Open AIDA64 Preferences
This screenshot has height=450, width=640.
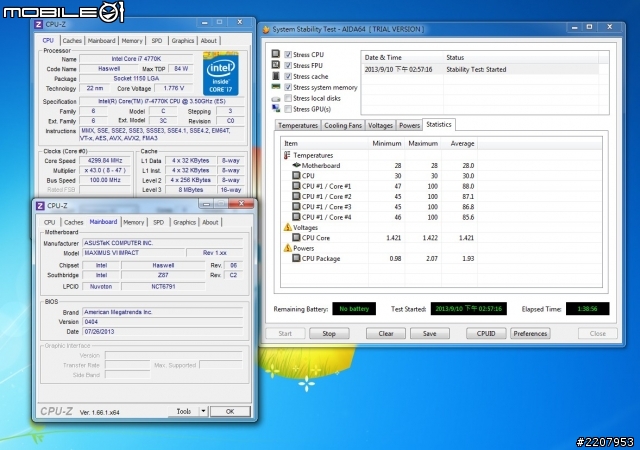(530, 334)
